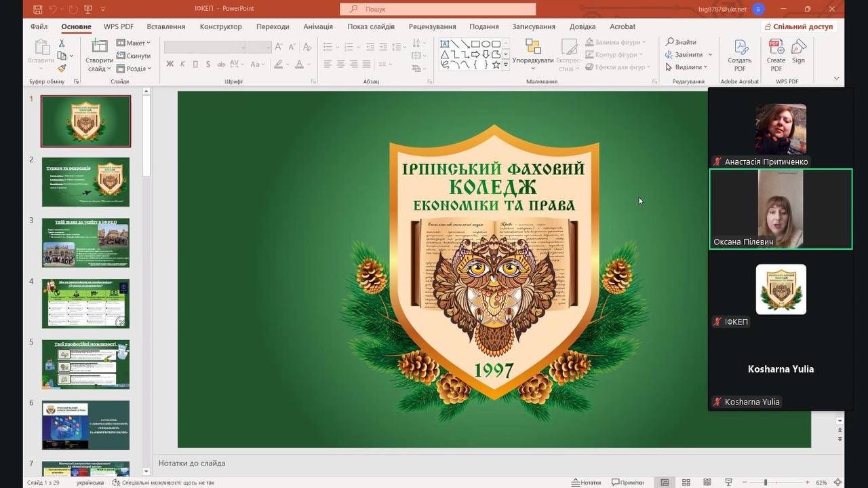The image size is (868, 488).
Task: Open the Розділ section dropdown
Action: [x=134, y=69]
